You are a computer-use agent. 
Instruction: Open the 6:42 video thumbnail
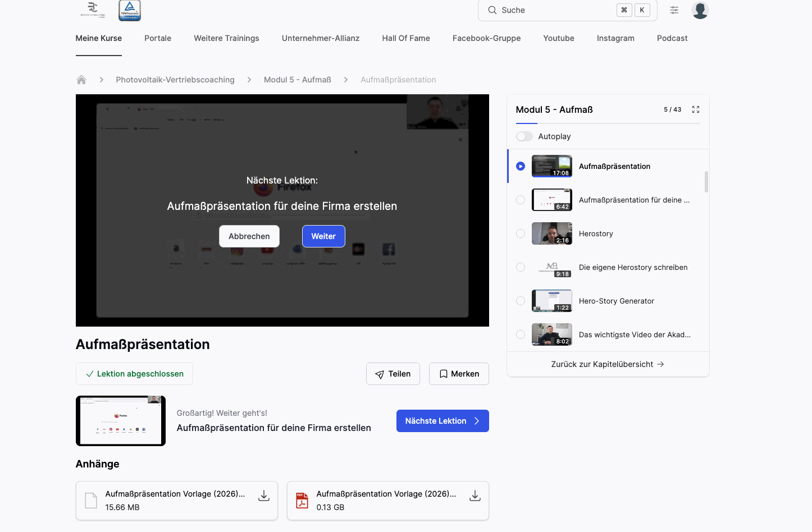point(552,200)
